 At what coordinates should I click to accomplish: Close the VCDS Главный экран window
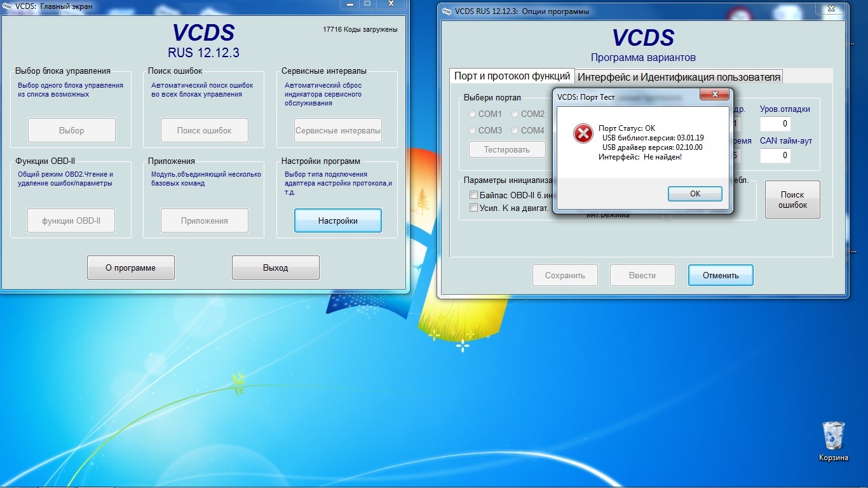(392, 4)
